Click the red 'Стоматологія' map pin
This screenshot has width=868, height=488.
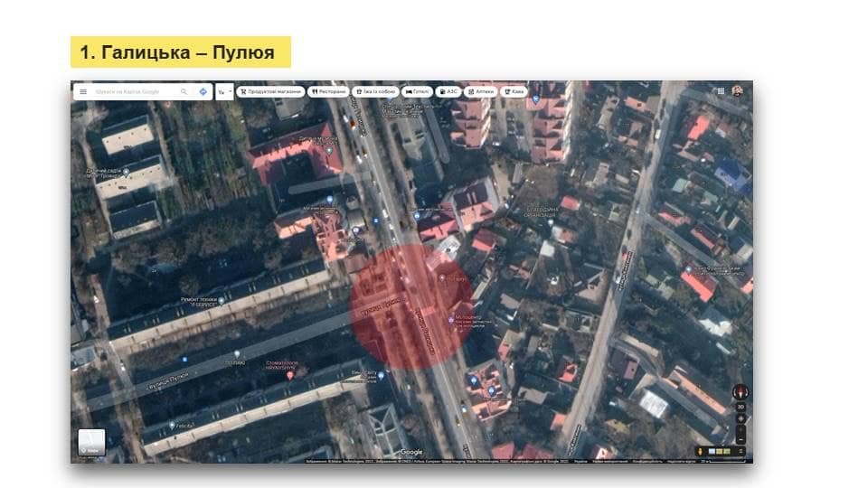[289, 375]
